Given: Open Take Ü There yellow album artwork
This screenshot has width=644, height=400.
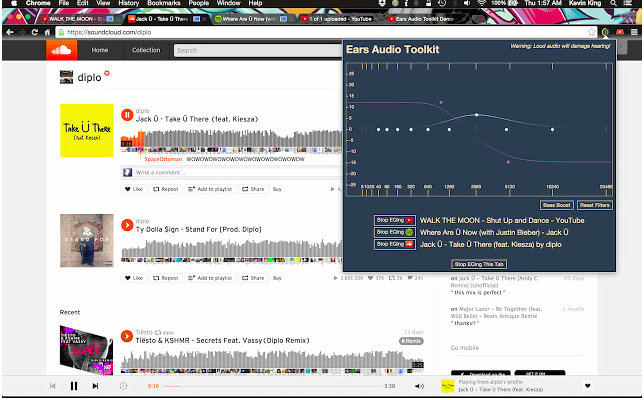Looking at the screenshot, I should click(87, 130).
